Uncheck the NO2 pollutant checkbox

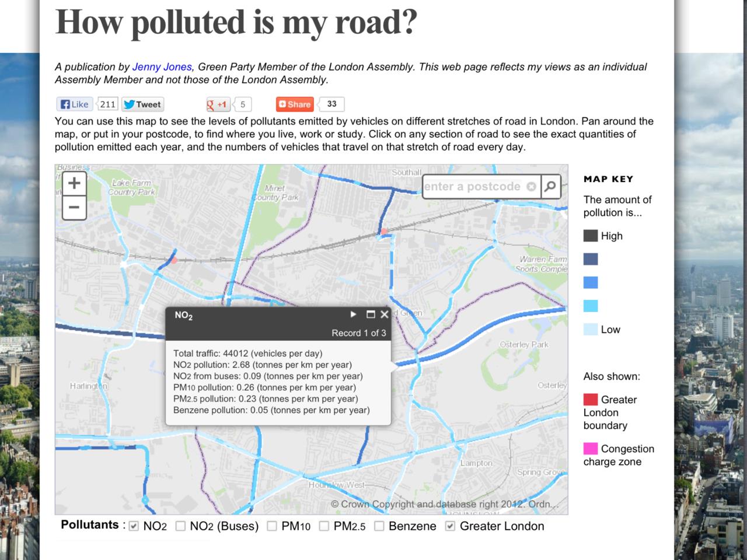coord(134,526)
